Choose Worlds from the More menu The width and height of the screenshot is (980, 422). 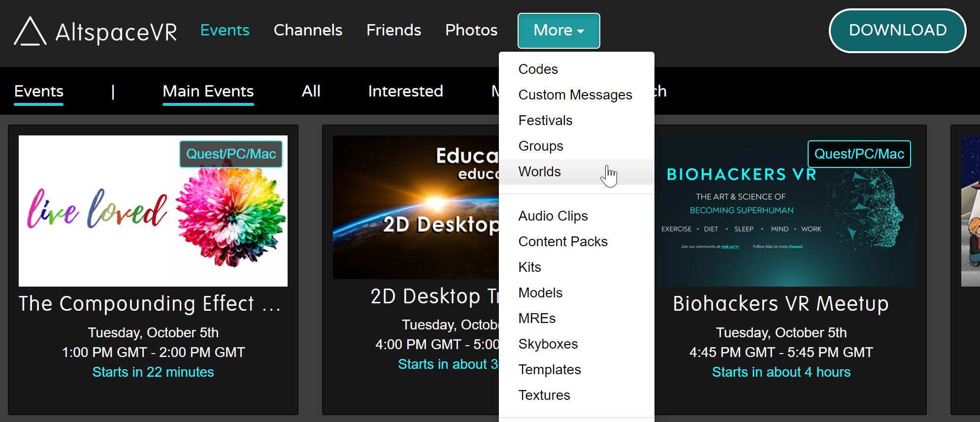(x=540, y=172)
